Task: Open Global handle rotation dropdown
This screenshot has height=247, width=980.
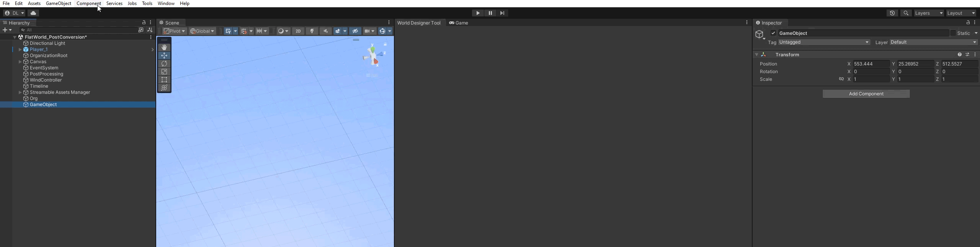Action: pyautogui.click(x=203, y=31)
